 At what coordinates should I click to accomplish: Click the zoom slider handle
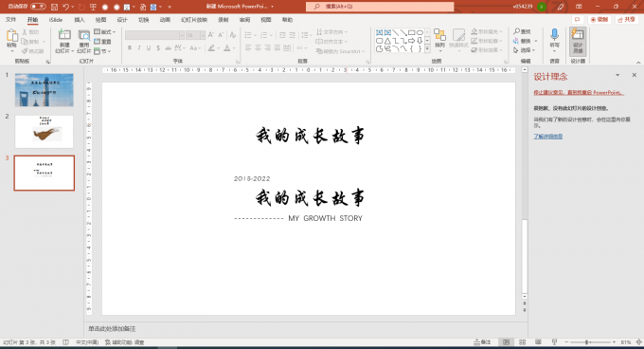click(587, 342)
